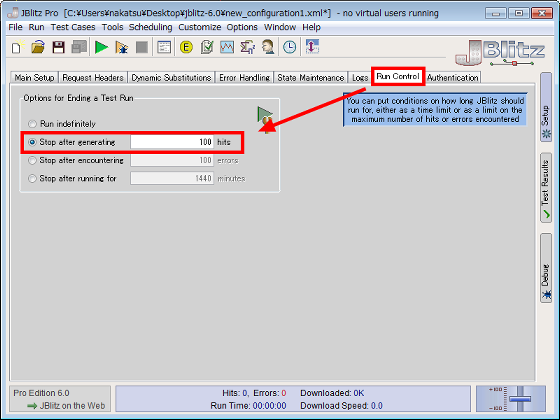Viewport: 560px width, 420px height.
Task: Maximize the JBlitz Pro window
Action: point(519,13)
